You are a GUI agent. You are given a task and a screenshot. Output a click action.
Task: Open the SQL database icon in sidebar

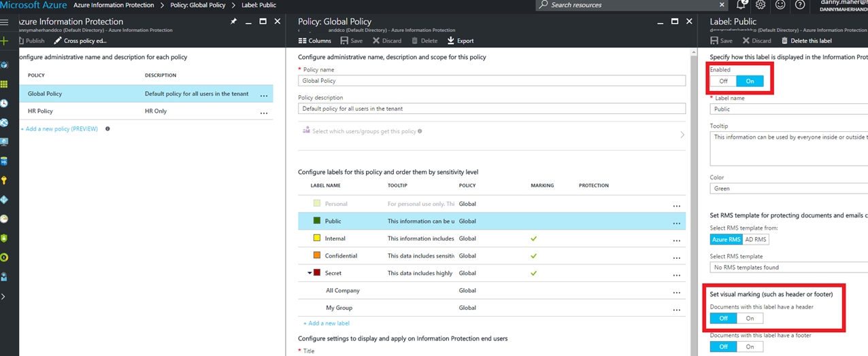pyautogui.click(x=4, y=161)
